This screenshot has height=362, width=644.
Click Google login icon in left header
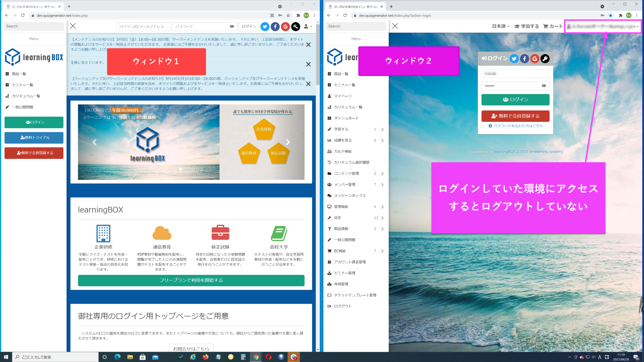(285, 27)
